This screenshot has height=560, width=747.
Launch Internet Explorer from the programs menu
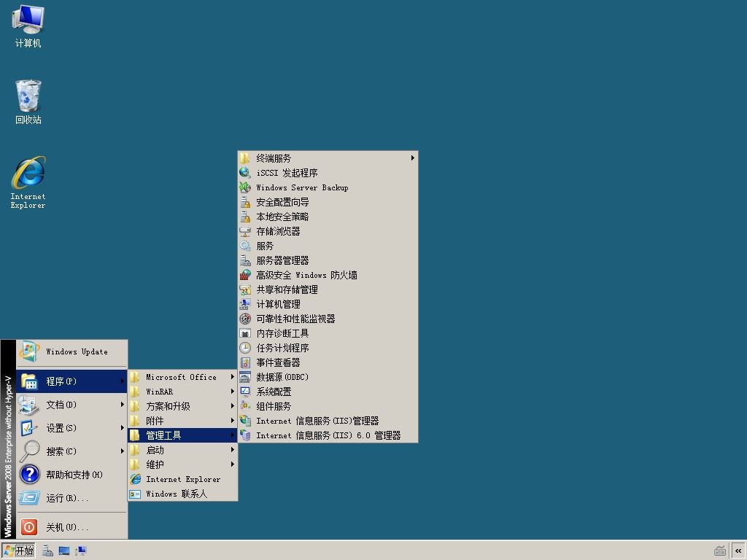point(182,479)
